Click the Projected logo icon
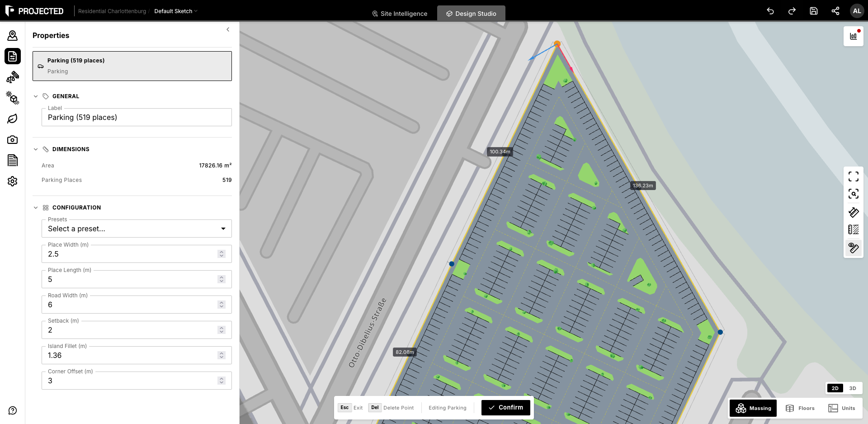 tap(9, 11)
